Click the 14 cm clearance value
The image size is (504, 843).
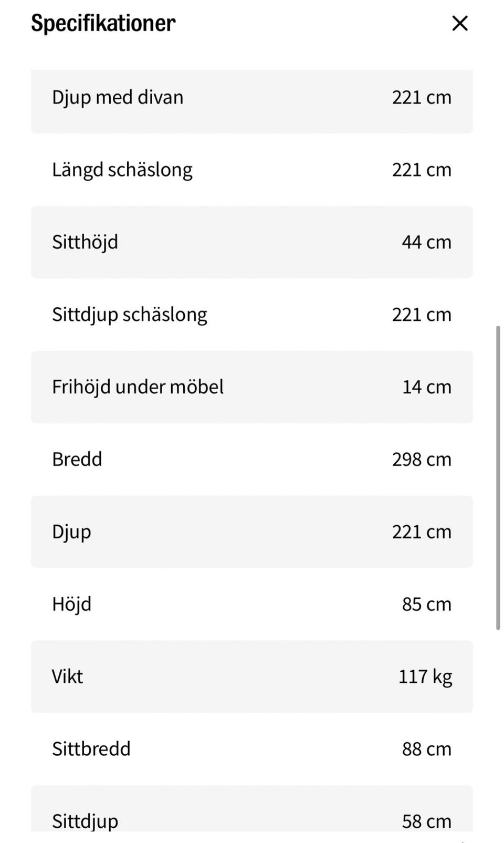point(426,387)
